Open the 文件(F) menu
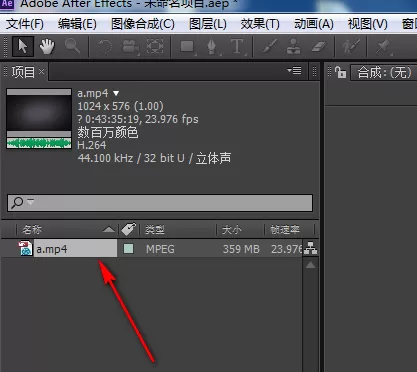This screenshot has height=372, width=417. pyautogui.click(x=25, y=24)
